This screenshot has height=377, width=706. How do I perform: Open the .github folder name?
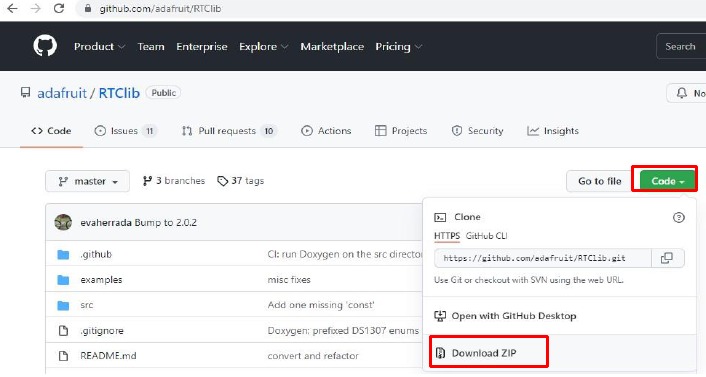point(96,254)
